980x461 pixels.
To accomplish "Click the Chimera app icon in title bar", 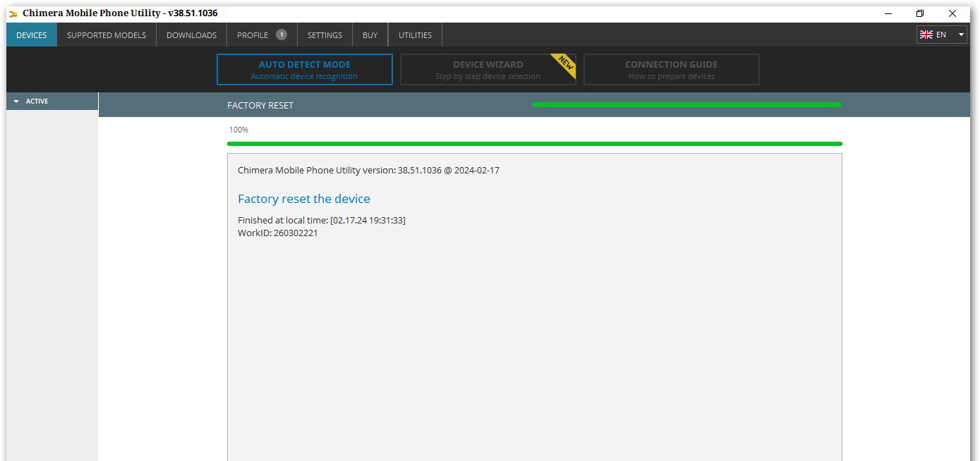I will 13,13.
